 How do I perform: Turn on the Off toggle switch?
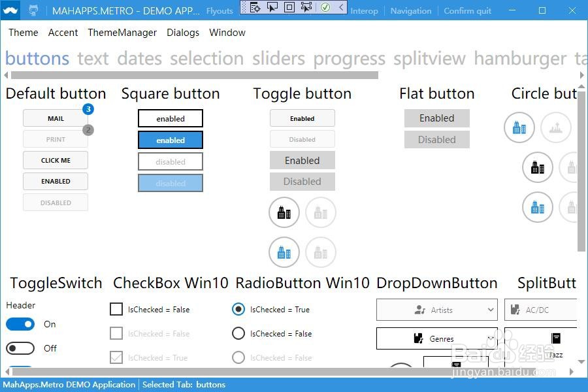(x=20, y=348)
